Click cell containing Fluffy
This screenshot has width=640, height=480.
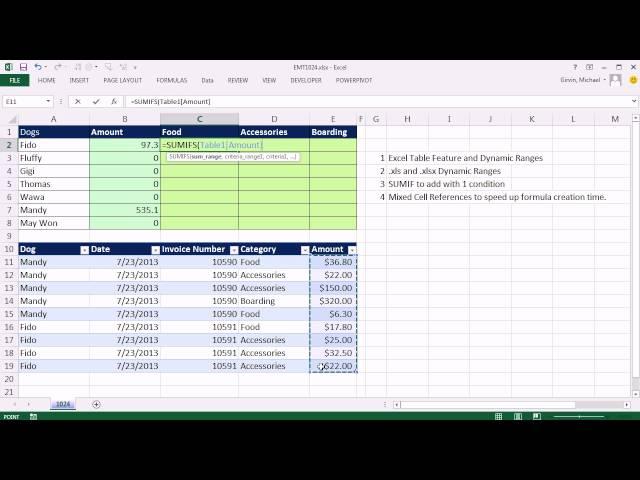[x=54, y=158]
